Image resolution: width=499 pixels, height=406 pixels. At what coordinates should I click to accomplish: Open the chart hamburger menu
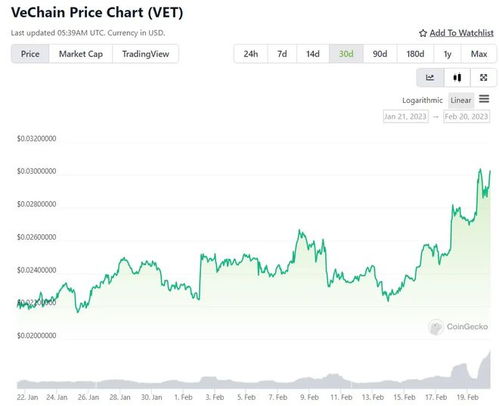[x=484, y=99]
